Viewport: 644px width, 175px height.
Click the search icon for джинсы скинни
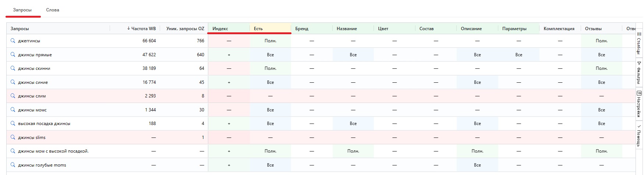(x=13, y=68)
